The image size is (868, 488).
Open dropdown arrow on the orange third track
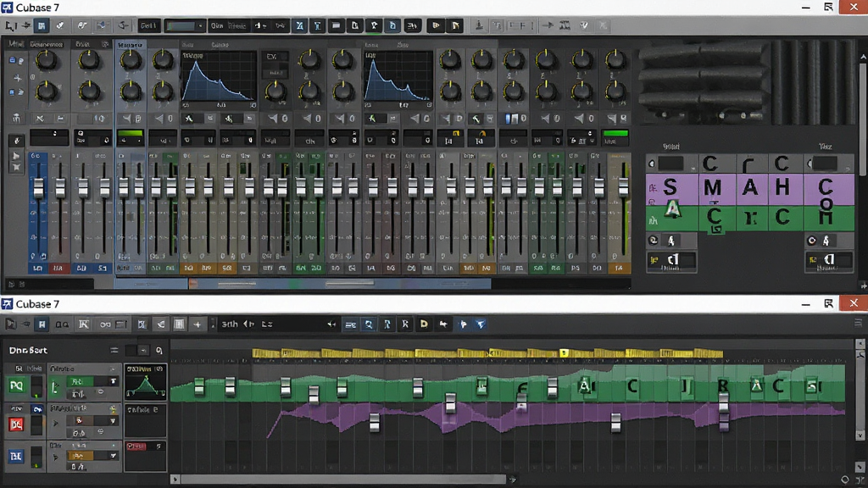click(113, 456)
